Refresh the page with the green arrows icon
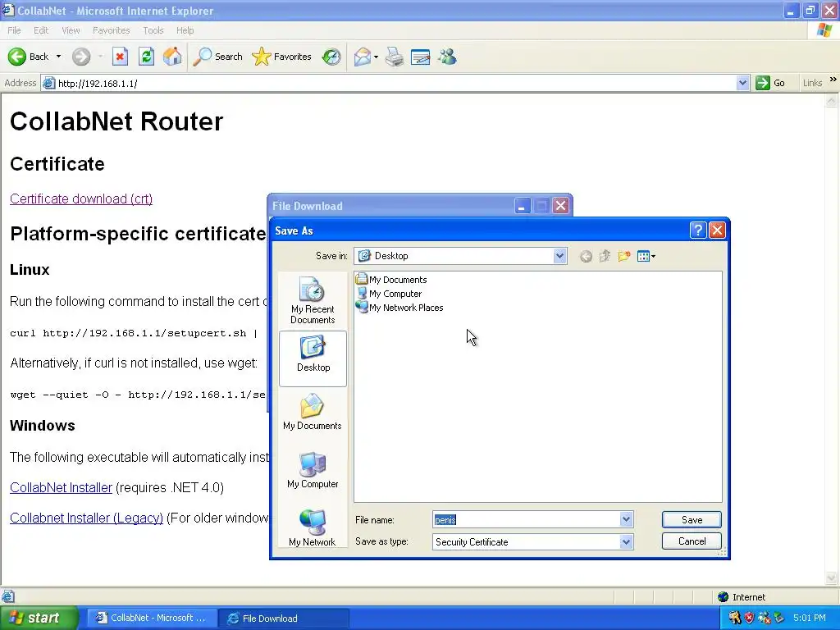Image resolution: width=840 pixels, height=630 pixels. (x=146, y=57)
